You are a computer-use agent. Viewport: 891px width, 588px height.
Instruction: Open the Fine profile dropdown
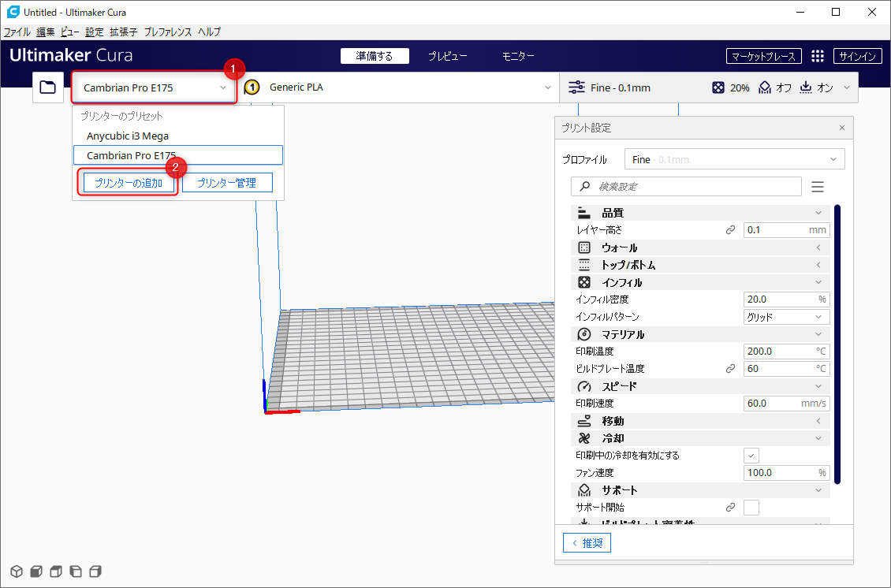pos(734,160)
